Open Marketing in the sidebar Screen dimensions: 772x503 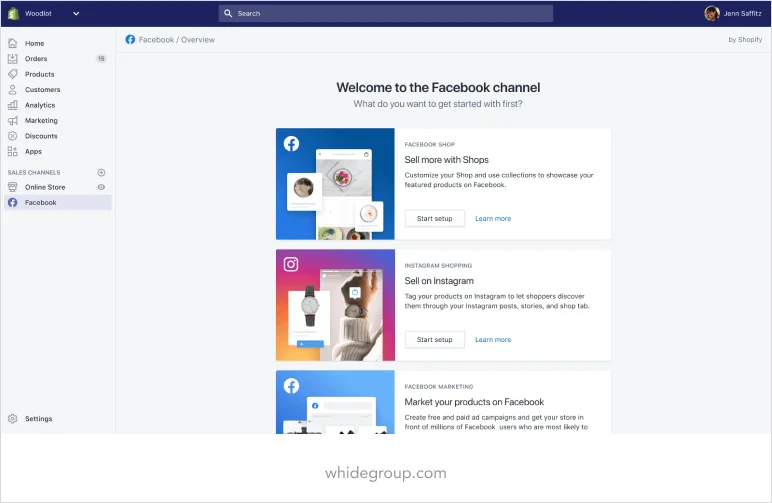click(x=41, y=121)
